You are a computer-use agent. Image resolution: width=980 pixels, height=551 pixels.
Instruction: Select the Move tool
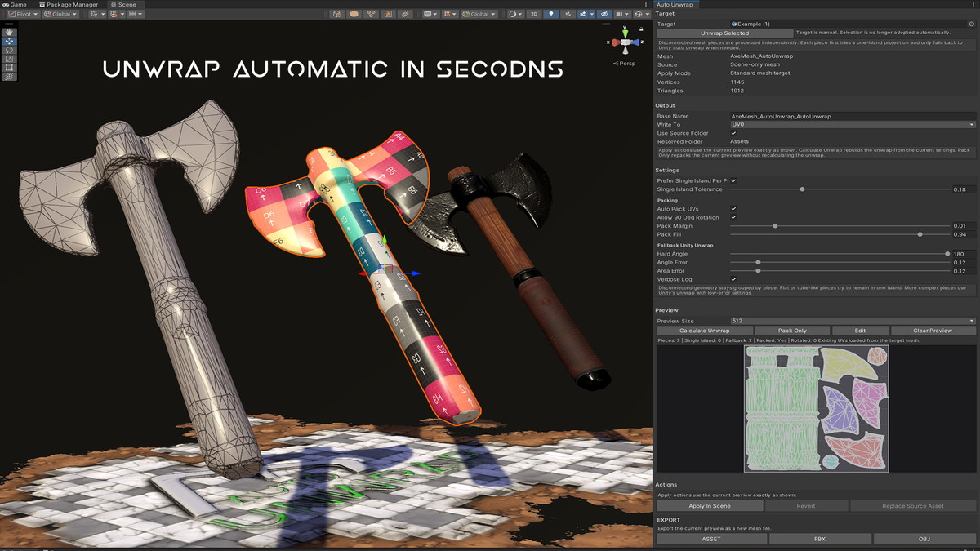click(9, 42)
